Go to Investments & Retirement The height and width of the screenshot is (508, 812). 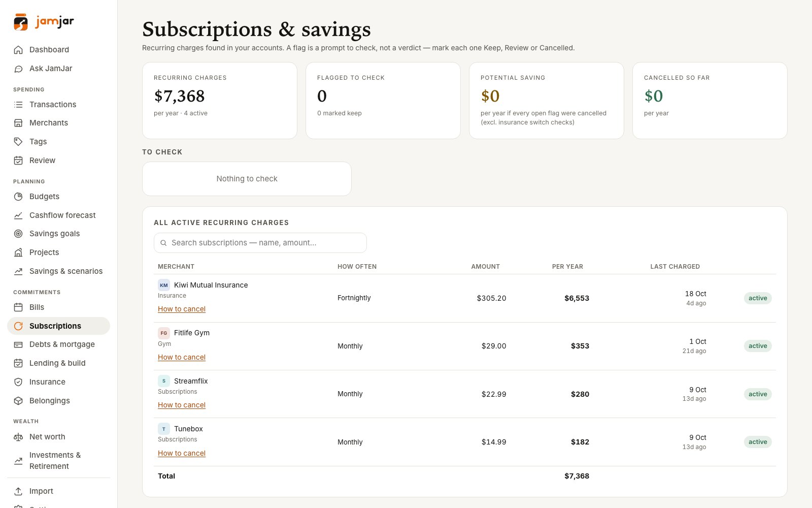pos(58,461)
